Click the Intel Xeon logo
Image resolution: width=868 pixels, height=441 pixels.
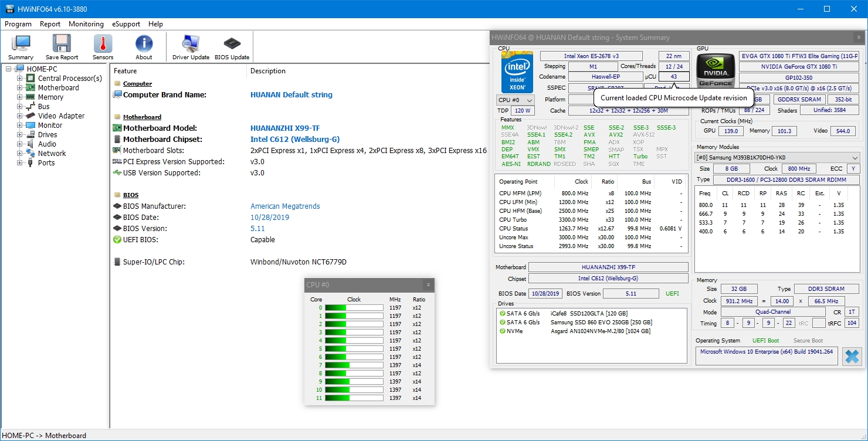pyautogui.click(x=517, y=73)
